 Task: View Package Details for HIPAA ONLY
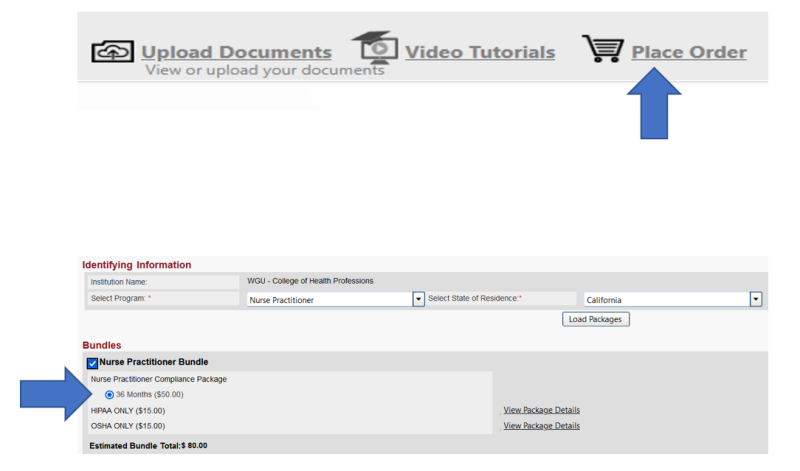coord(541,410)
